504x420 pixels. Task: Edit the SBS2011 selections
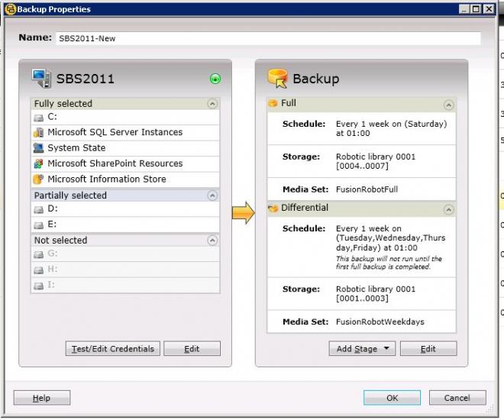(x=192, y=349)
